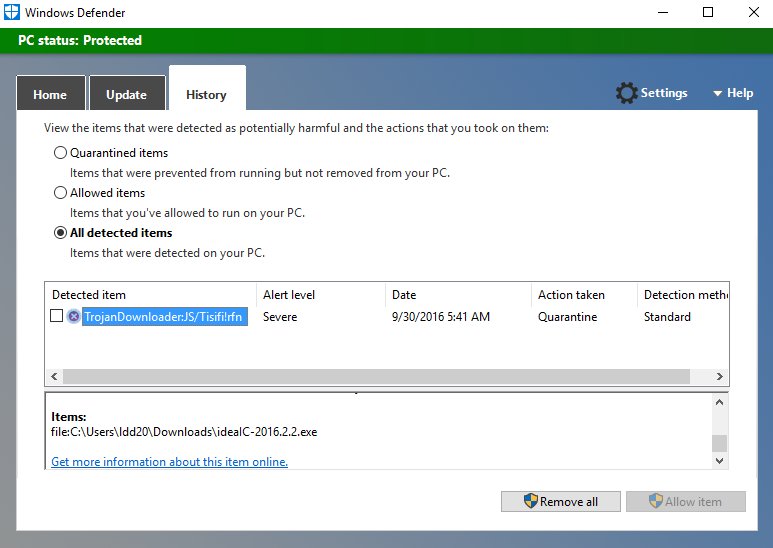Click the Severe alert level cell
773x548 pixels.
pyautogui.click(x=280, y=317)
